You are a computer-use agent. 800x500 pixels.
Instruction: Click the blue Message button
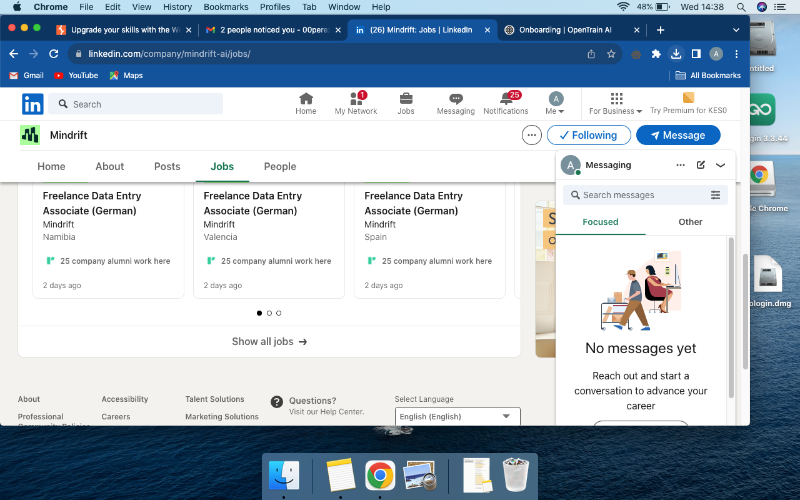pos(678,135)
